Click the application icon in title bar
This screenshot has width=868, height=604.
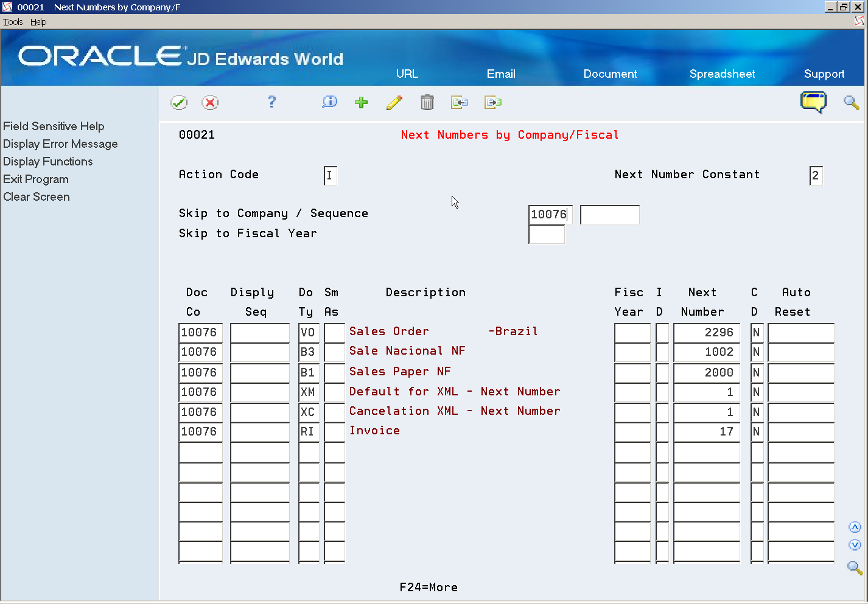point(7,7)
